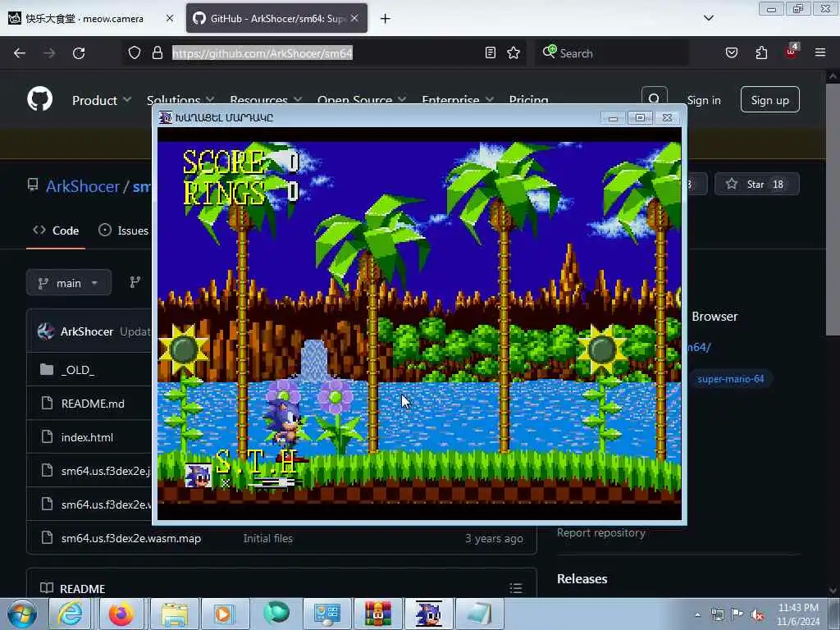Click the muted volume tray icon
Viewport: 840px width, 630px height.
pyautogui.click(x=757, y=614)
